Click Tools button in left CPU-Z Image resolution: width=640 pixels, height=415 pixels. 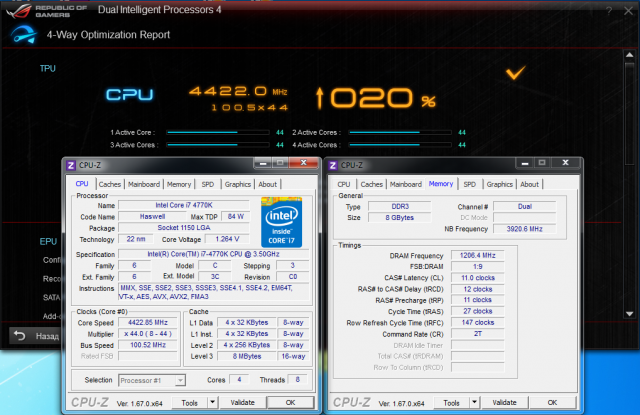190,402
